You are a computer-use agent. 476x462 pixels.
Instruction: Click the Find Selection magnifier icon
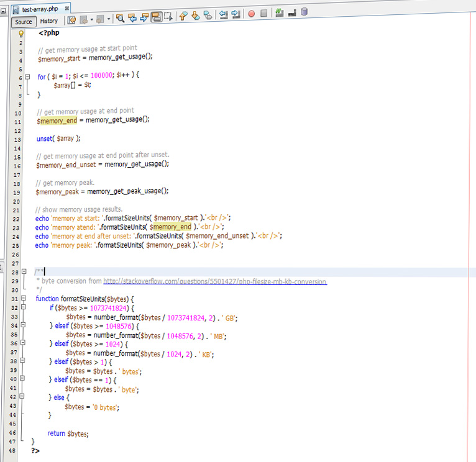[x=121, y=19]
